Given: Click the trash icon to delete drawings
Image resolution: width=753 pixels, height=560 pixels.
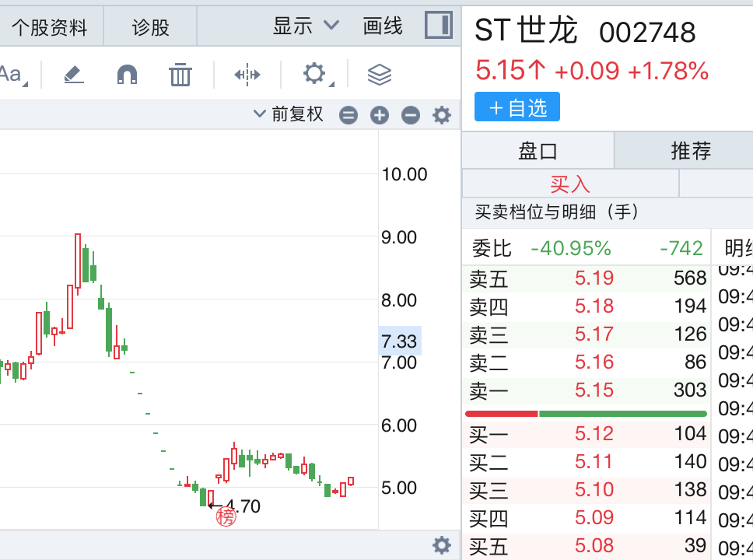Looking at the screenshot, I should 180,75.
